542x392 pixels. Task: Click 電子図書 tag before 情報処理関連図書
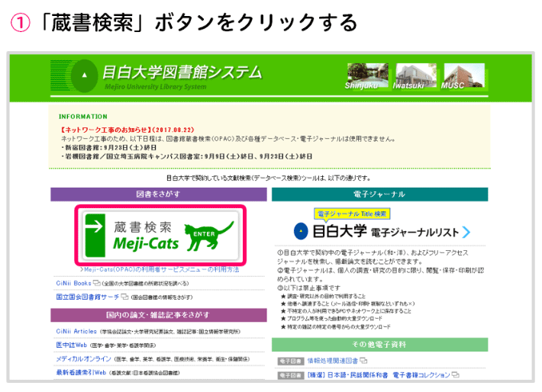(291, 361)
